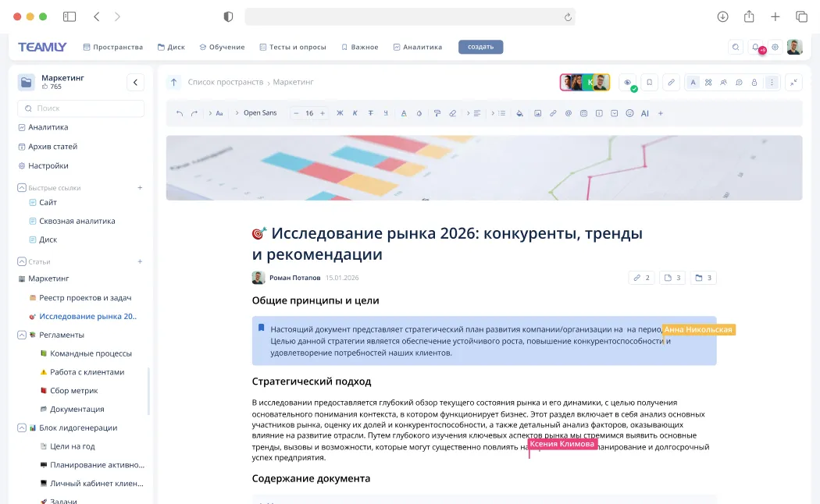
Task: Click the plus for more insert options
Action: click(x=661, y=113)
